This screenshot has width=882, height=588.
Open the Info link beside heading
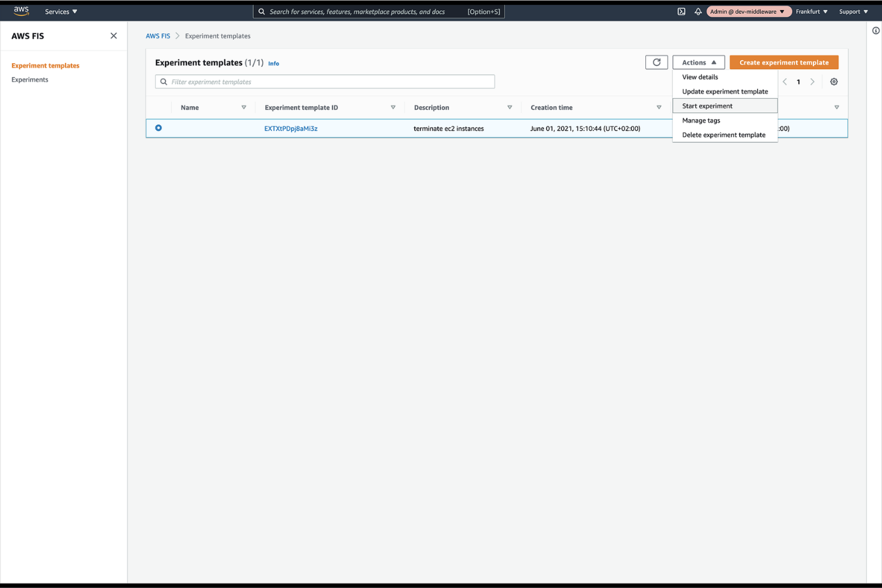(x=274, y=63)
